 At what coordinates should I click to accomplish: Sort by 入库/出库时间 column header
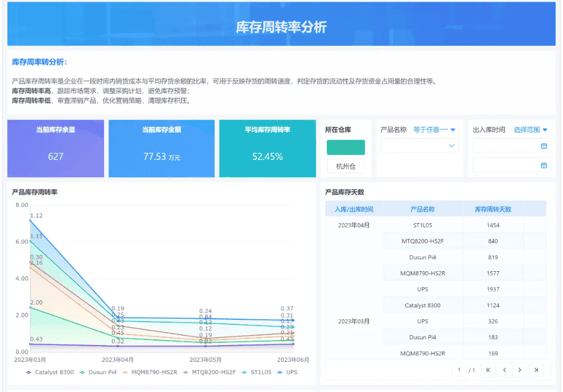click(x=354, y=209)
